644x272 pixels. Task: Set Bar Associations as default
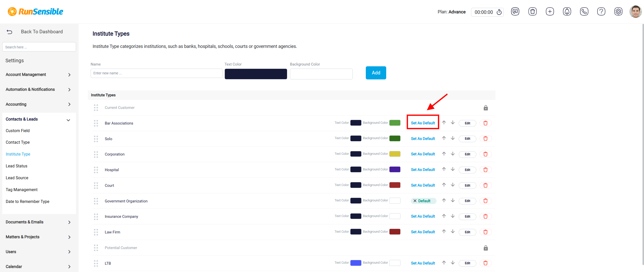[x=423, y=123]
